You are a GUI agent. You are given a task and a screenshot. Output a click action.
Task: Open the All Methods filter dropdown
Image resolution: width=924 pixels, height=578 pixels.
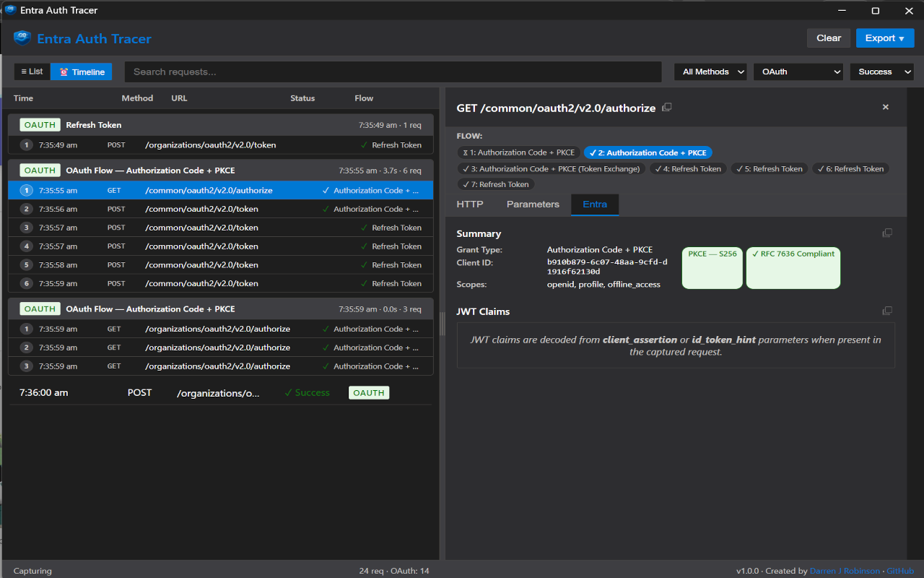tap(710, 72)
